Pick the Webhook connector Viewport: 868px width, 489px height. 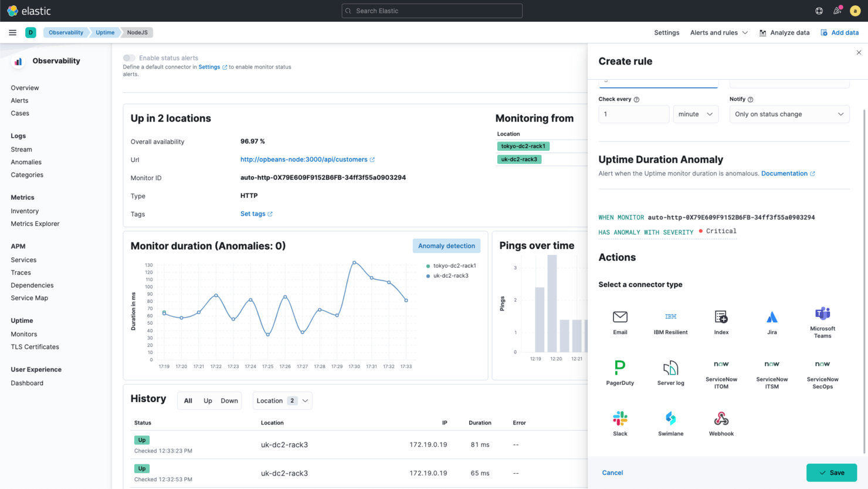click(x=721, y=421)
